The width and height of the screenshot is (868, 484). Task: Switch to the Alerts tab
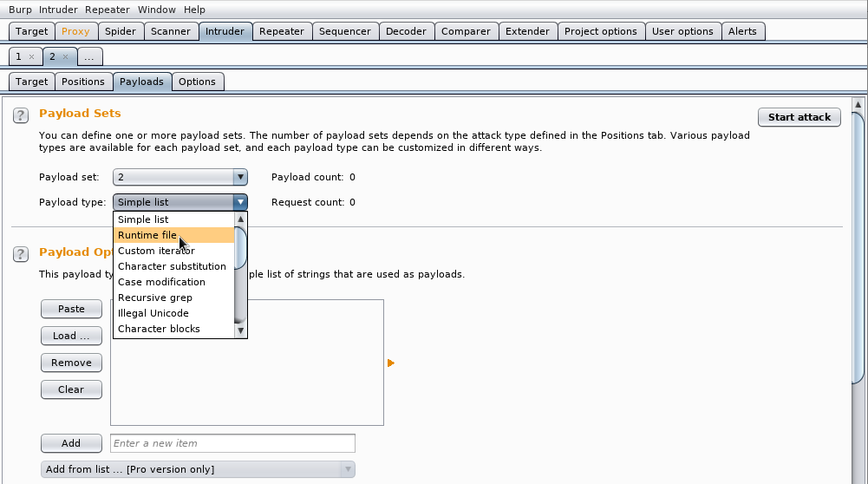[x=742, y=31]
